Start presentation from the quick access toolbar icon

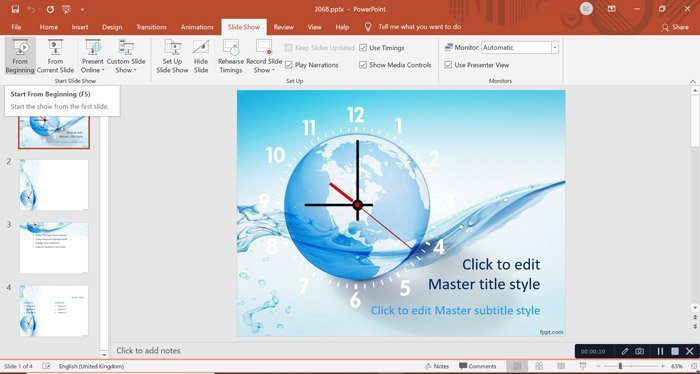[x=67, y=9]
